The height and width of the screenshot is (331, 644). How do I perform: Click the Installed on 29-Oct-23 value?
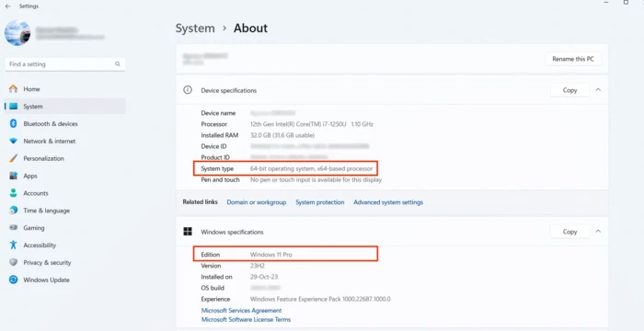pyautogui.click(x=264, y=277)
